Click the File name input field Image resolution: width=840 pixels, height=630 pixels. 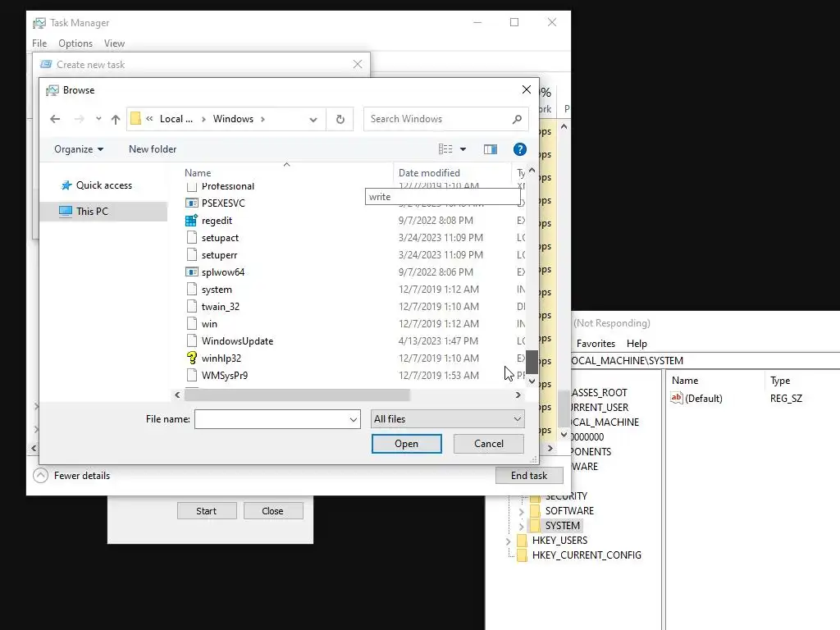[x=271, y=419]
